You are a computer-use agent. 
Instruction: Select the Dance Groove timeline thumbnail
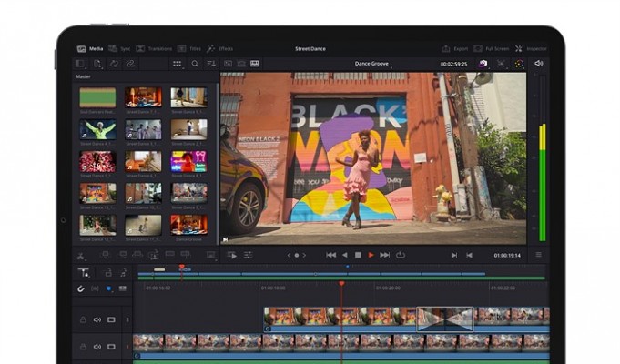point(189,225)
